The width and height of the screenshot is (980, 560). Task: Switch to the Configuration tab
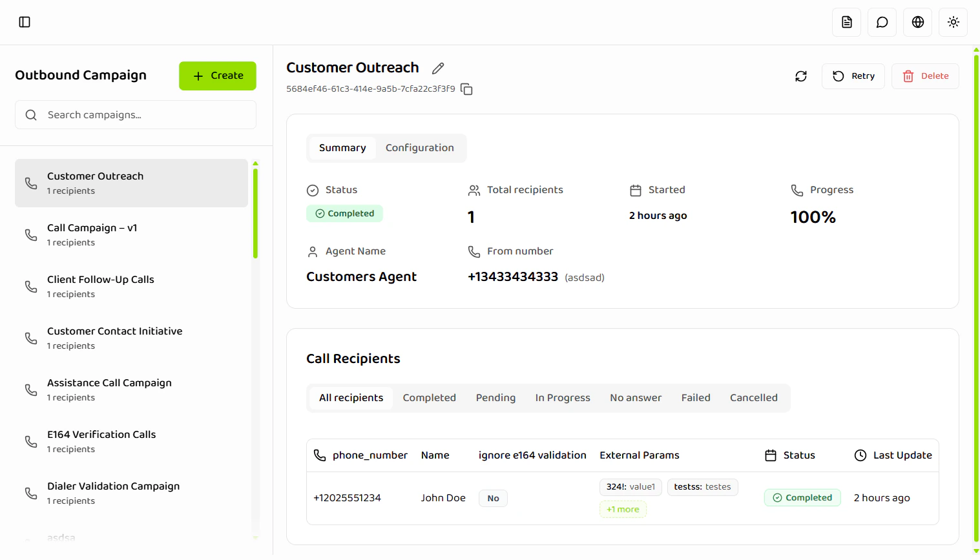(x=419, y=147)
